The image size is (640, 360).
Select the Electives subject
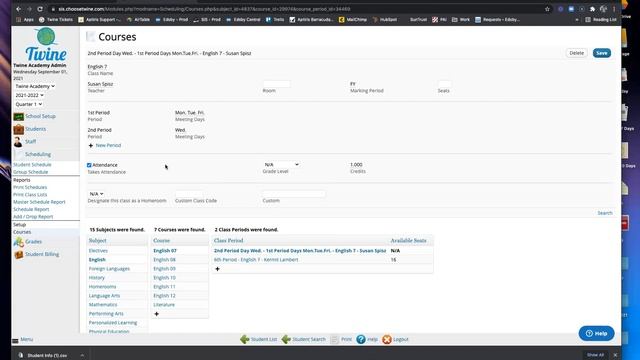tap(98, 251)
